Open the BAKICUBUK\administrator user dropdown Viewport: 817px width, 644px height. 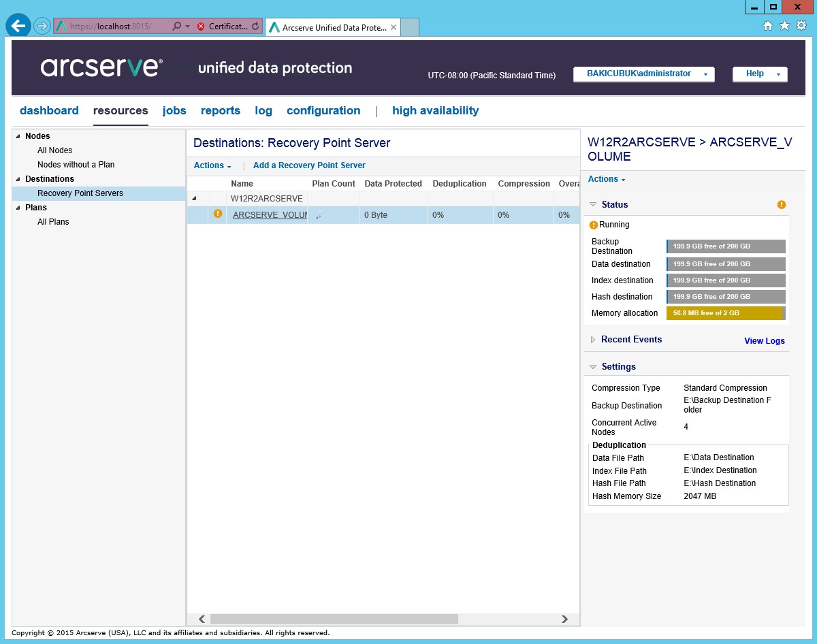644,74
